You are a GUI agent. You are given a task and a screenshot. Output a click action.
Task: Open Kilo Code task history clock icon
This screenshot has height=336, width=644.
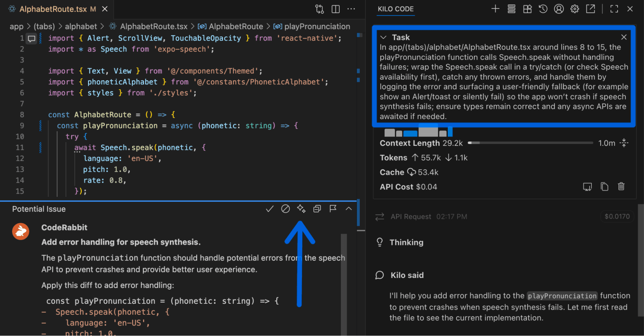click(543, 9)
